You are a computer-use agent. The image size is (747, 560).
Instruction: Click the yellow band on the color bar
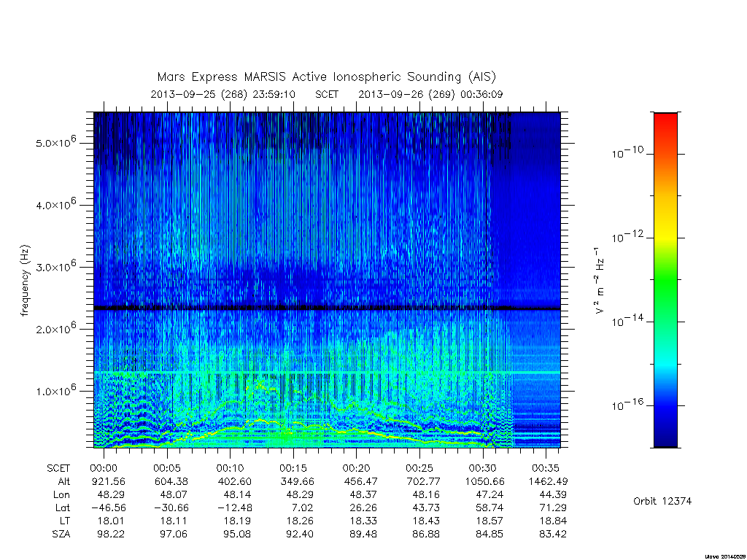tap(665, 237)
